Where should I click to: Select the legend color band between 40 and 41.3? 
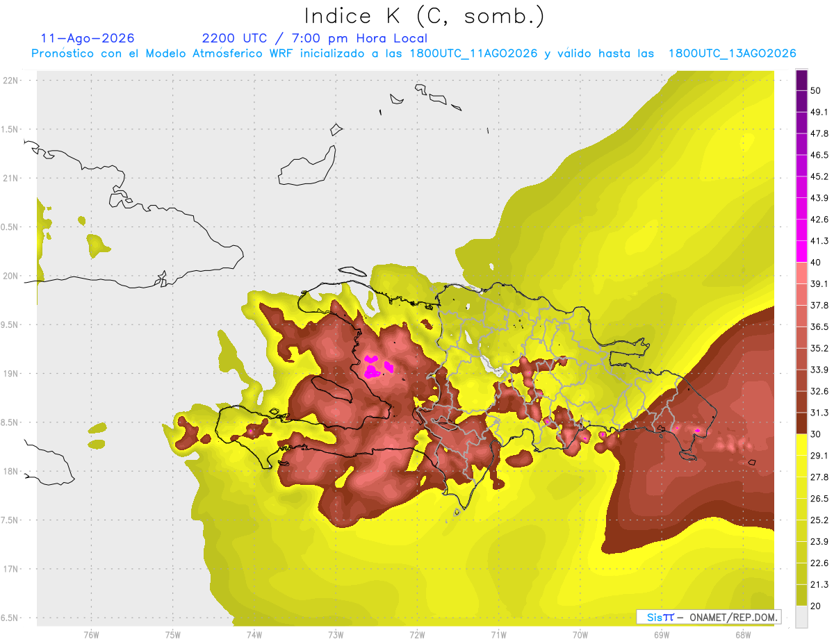click(801, 251)
